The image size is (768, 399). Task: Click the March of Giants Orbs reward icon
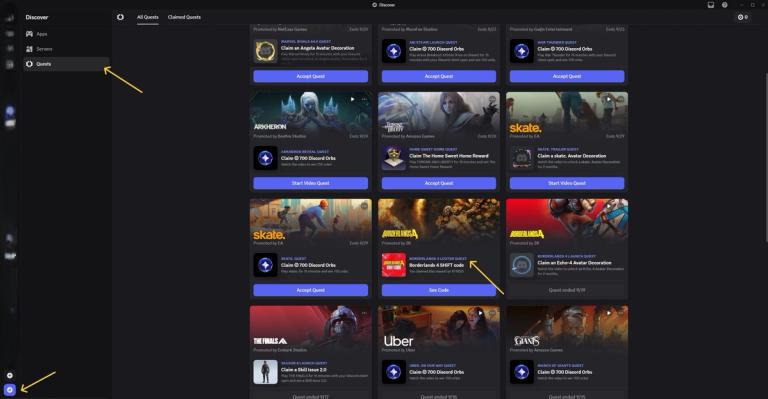coord(522,372)
